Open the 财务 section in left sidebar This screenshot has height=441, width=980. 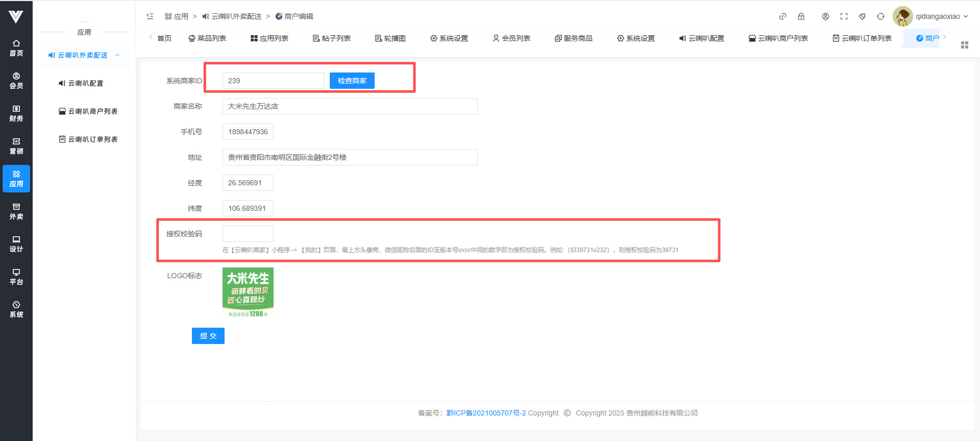16,113
